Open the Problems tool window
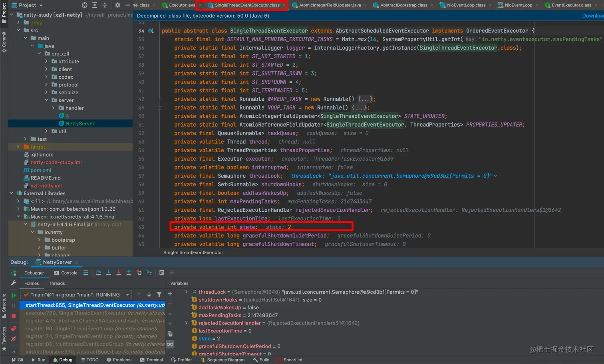The image size is (604, 364). (x=119, y=360)
